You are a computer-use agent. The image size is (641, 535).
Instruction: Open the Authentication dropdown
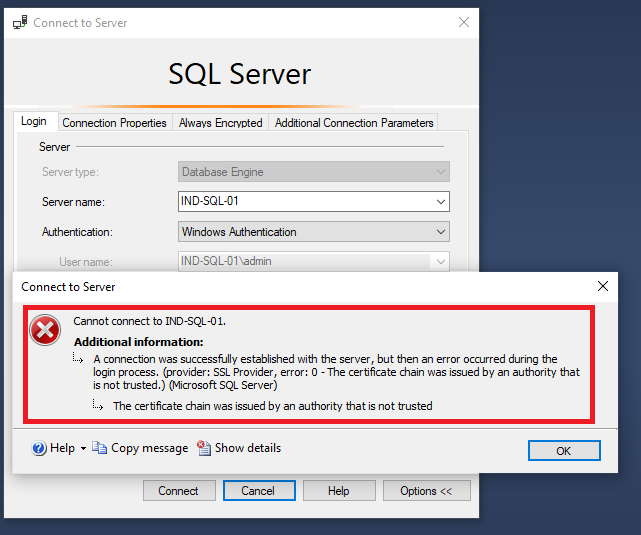pyautogui.click(x=314, y=232)
